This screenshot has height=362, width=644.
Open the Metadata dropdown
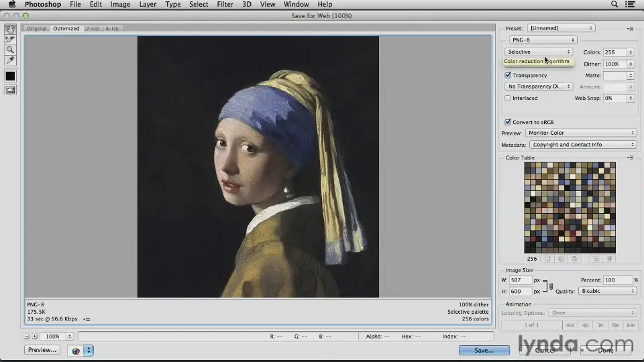583,145
